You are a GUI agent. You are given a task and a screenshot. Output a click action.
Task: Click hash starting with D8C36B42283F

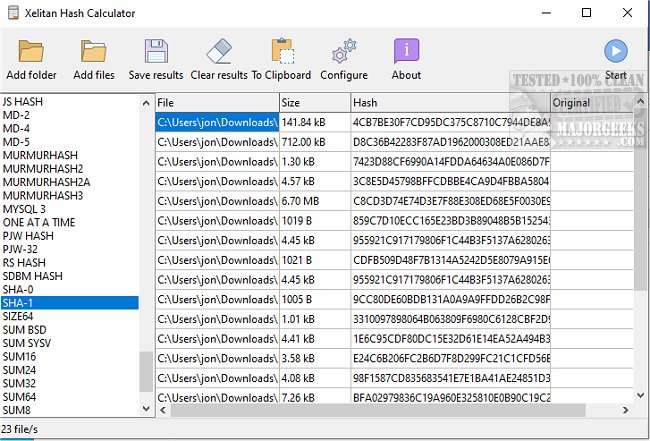(x=451, y=142)
